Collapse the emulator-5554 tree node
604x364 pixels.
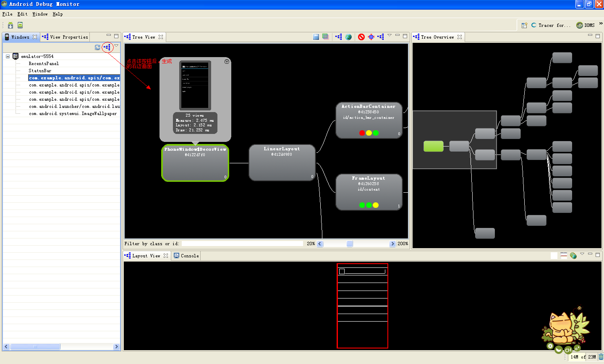[8, 56]
